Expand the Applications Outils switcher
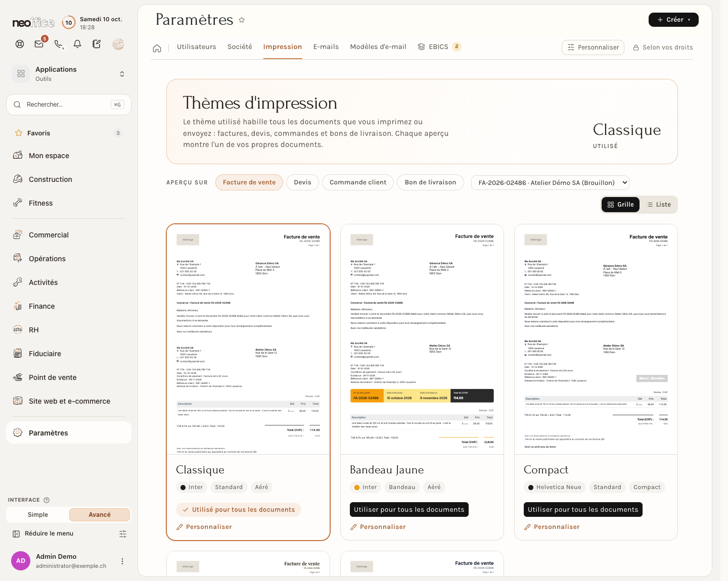728x581 pixels. click(x=69, y=74)
